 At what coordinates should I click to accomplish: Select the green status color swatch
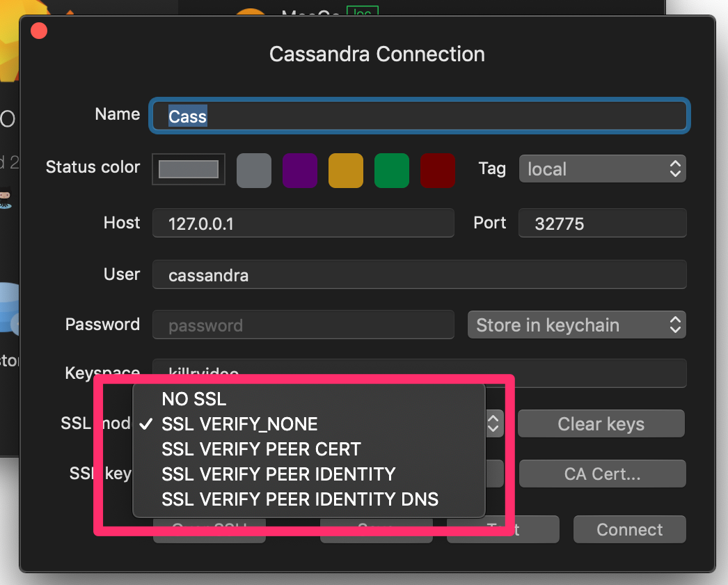[x=391, y=170]
